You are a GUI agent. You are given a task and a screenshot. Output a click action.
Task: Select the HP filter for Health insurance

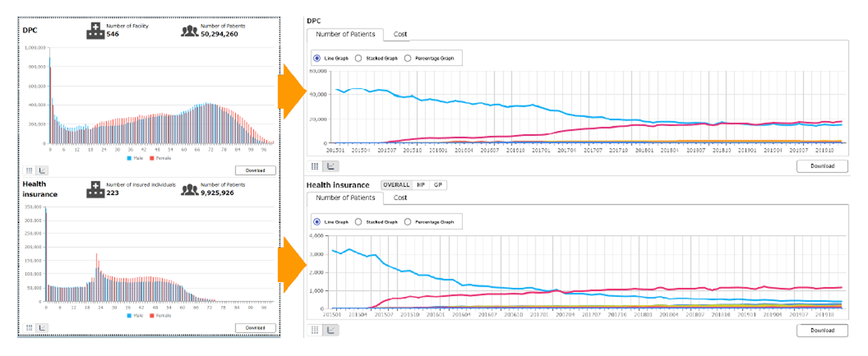click(421, 185)
